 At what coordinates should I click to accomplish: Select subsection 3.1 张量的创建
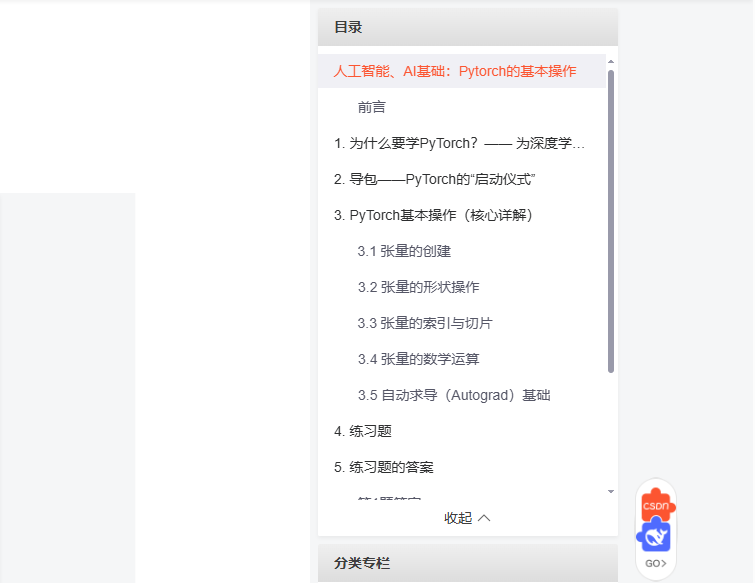(404, 251)
